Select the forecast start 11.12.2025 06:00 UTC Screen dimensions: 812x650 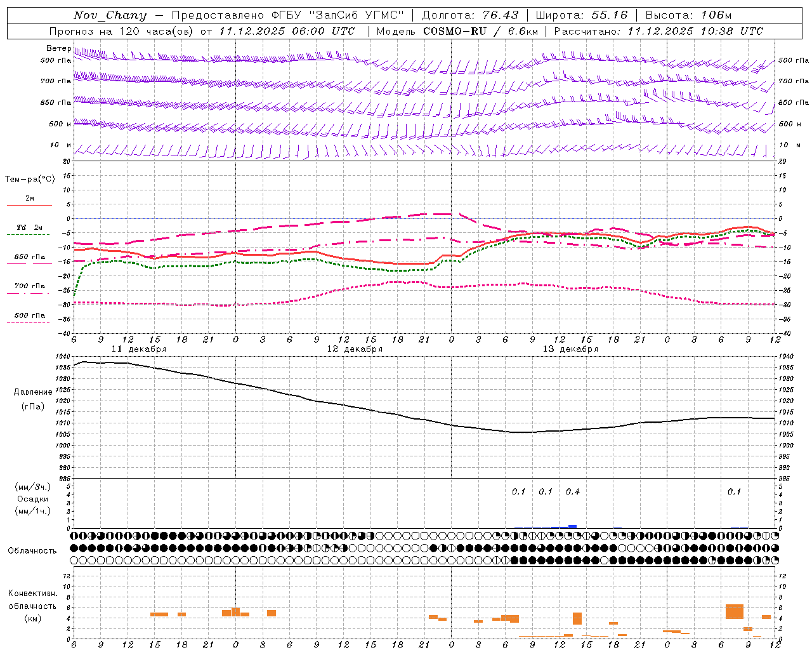[287, 31]
